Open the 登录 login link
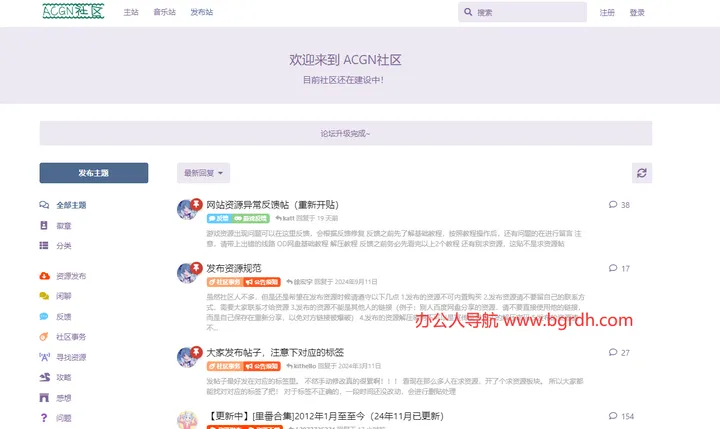720x429 pixels. [637, 13]
